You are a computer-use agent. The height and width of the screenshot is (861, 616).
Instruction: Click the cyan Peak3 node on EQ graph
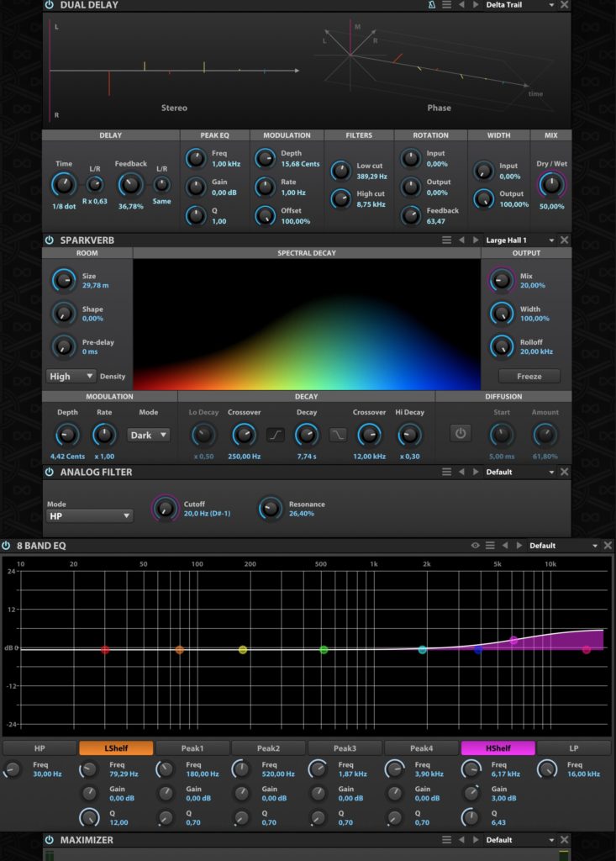point(422,650)
